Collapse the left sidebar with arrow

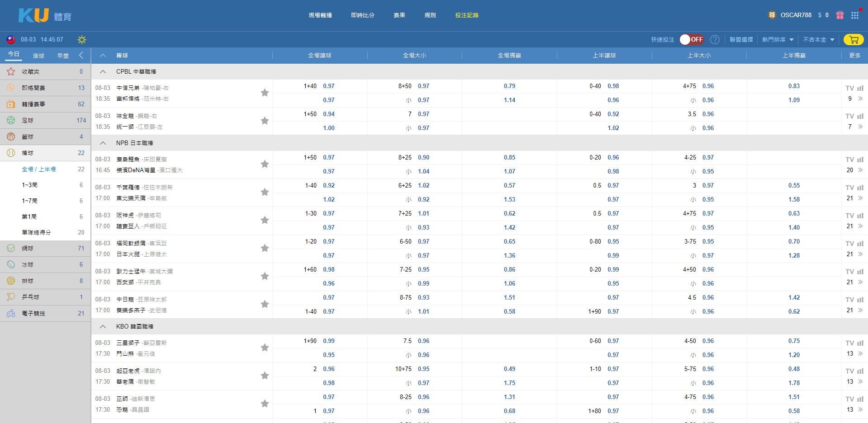(x=81, y=55)
